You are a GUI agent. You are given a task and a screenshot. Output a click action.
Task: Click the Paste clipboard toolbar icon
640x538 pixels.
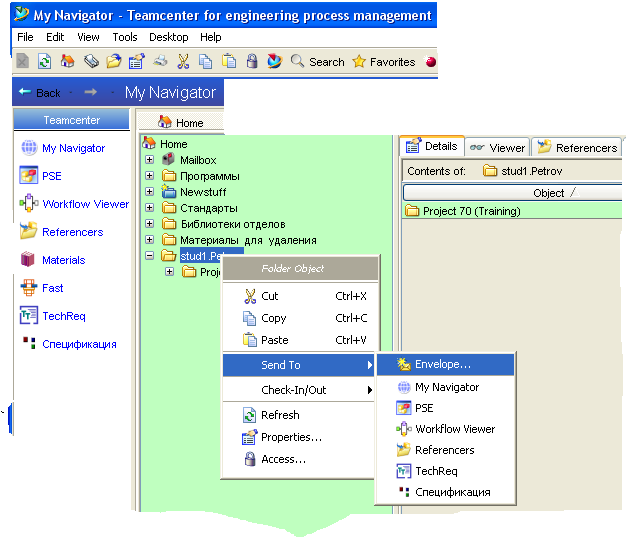pos(229,61)
